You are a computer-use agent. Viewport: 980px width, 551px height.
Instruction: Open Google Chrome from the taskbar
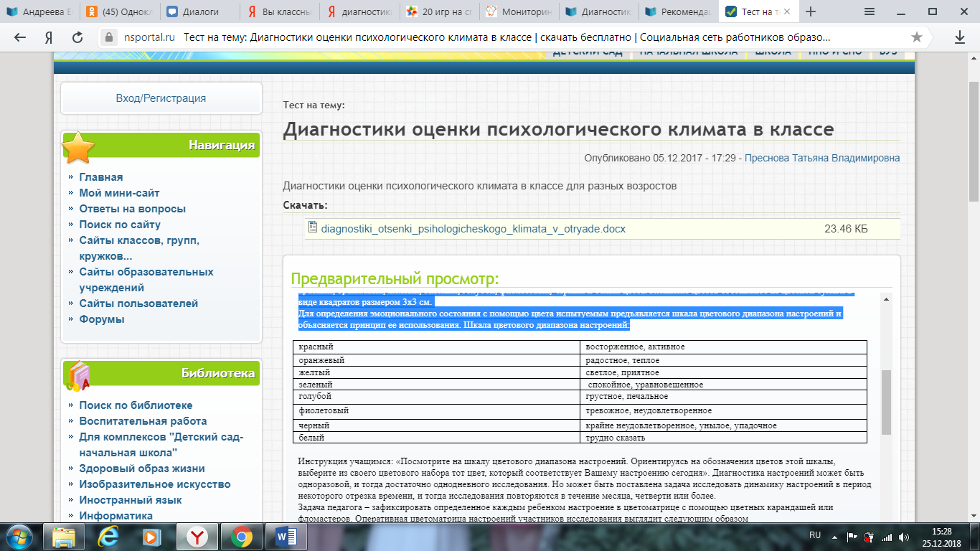point(240,537)
